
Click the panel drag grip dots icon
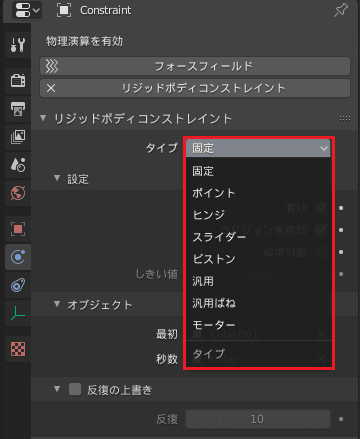click(345, 118)
